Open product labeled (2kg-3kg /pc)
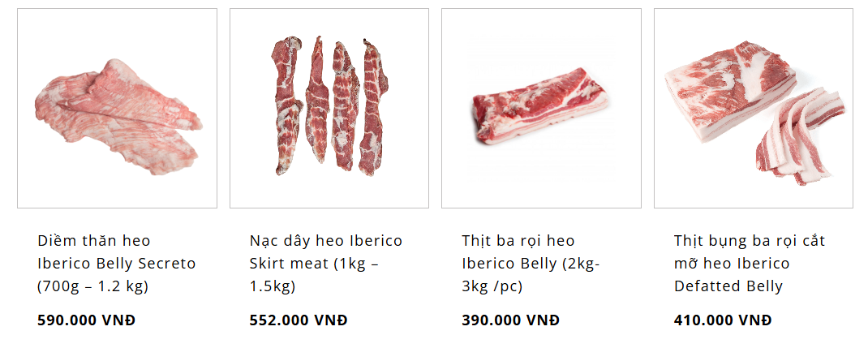868x348 pixels. tap(531, 264)
